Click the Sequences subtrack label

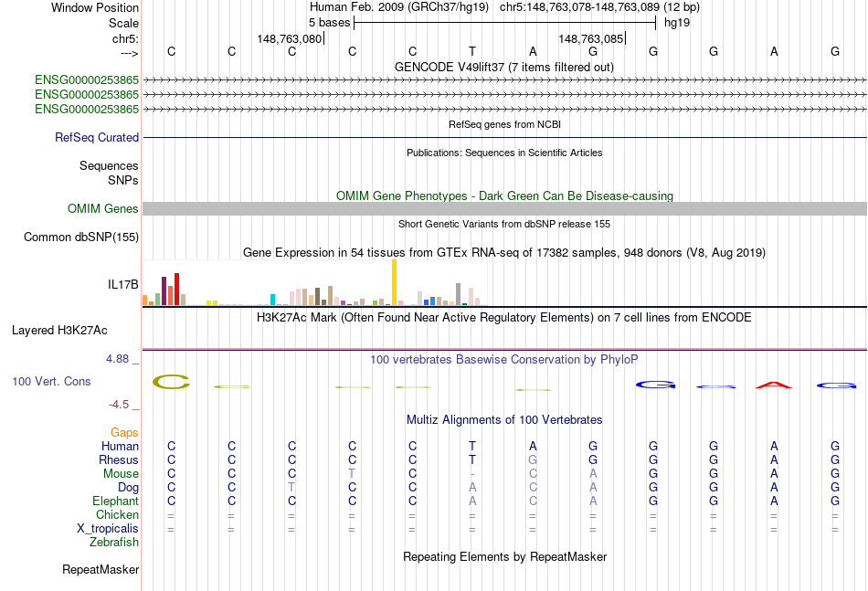(x=109, y=165)
